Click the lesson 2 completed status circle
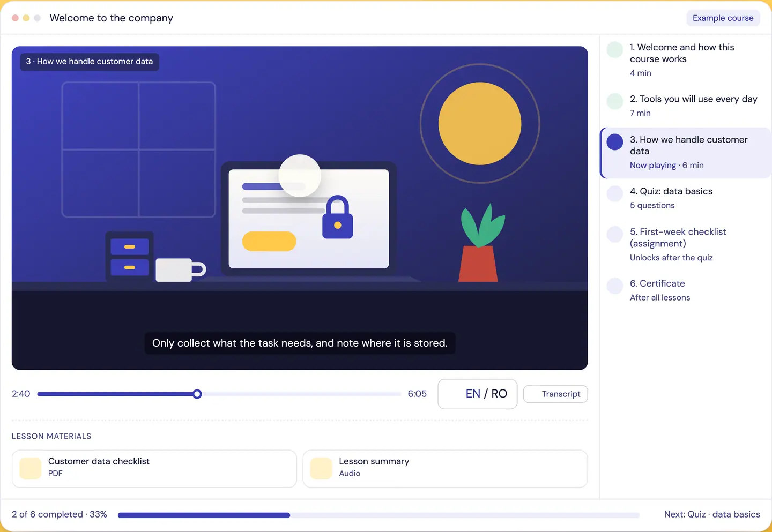The image size is (772, 532). click(614, 101)
